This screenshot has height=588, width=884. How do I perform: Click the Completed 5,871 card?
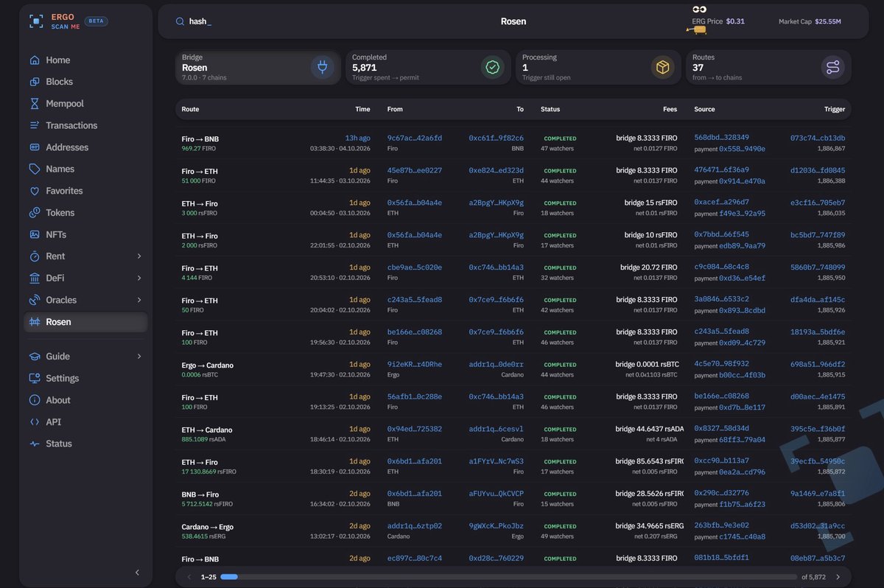pyautogui.click(x=428, y=67)
